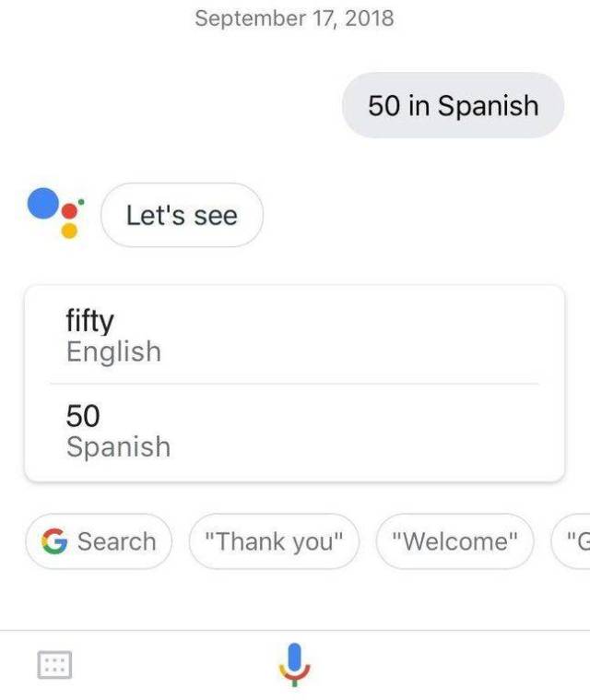Click the year "2018" in the date
This screenshot has height=700, width=590.
click(369, 18)
